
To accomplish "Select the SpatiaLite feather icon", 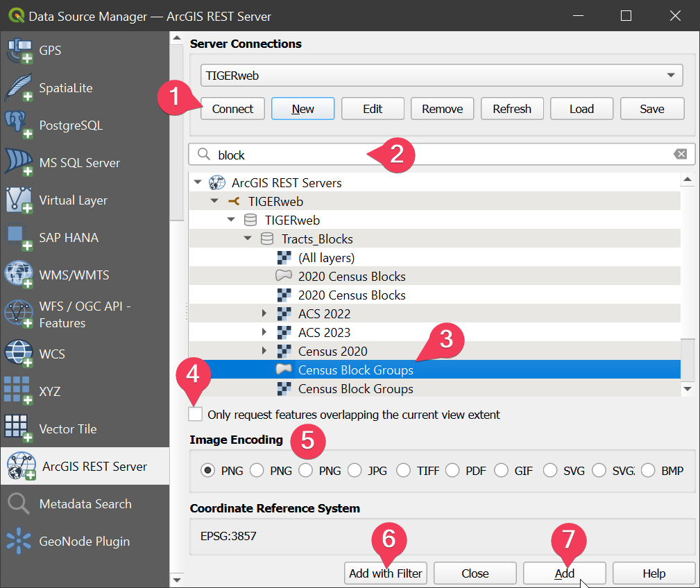I will (x=18, y=88).
